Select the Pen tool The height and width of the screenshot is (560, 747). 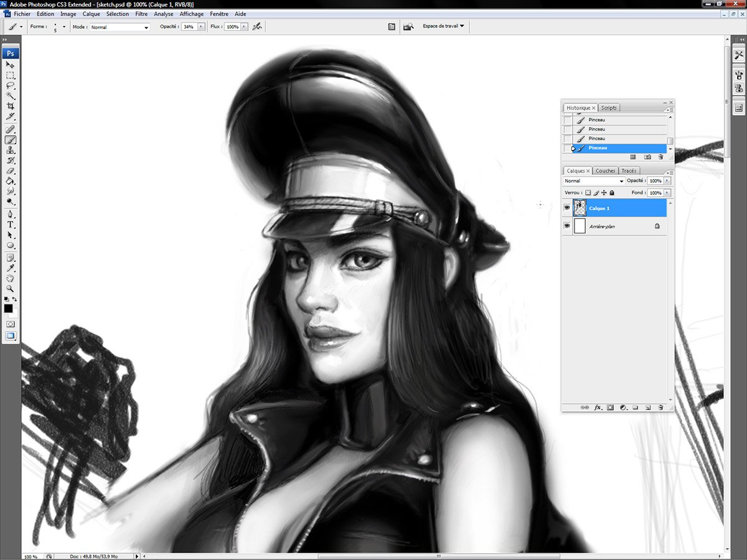tap(11, 215)
